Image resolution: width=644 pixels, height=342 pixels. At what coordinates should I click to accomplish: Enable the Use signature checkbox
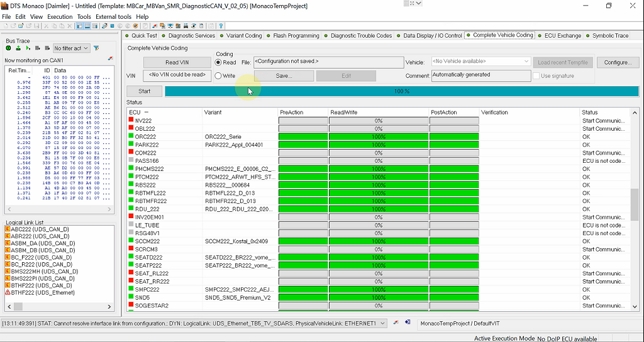coord(536,75)
